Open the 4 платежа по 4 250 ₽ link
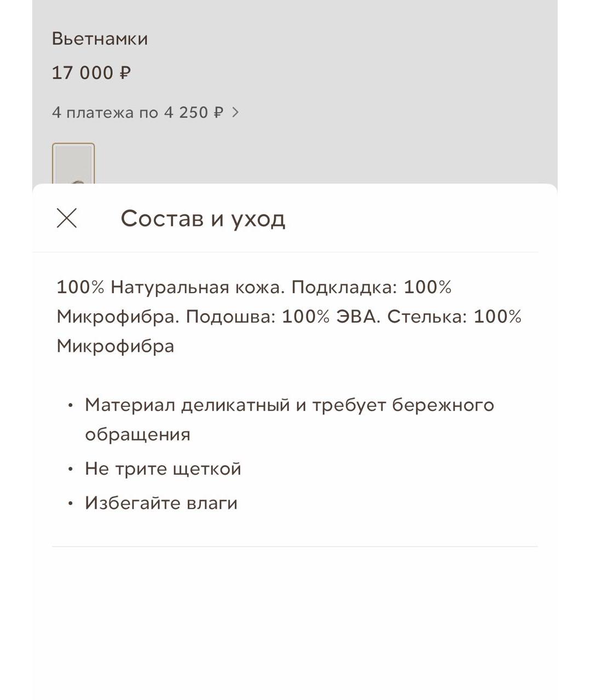 click(x=137, y=113)
